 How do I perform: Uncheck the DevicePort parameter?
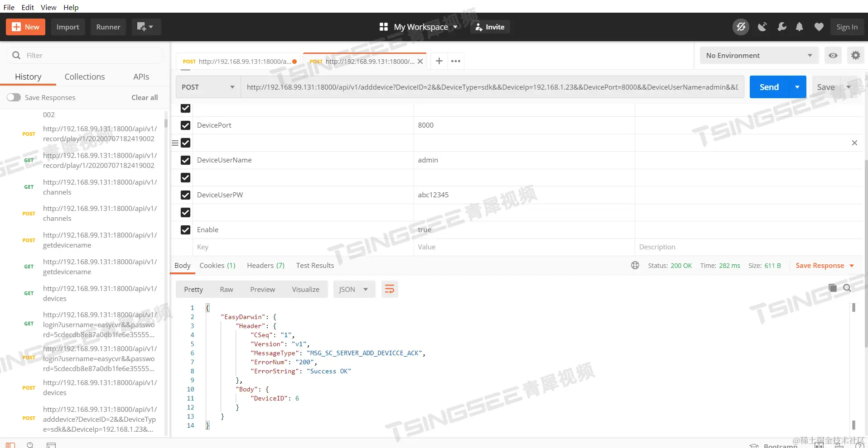[x=185, y=125]
